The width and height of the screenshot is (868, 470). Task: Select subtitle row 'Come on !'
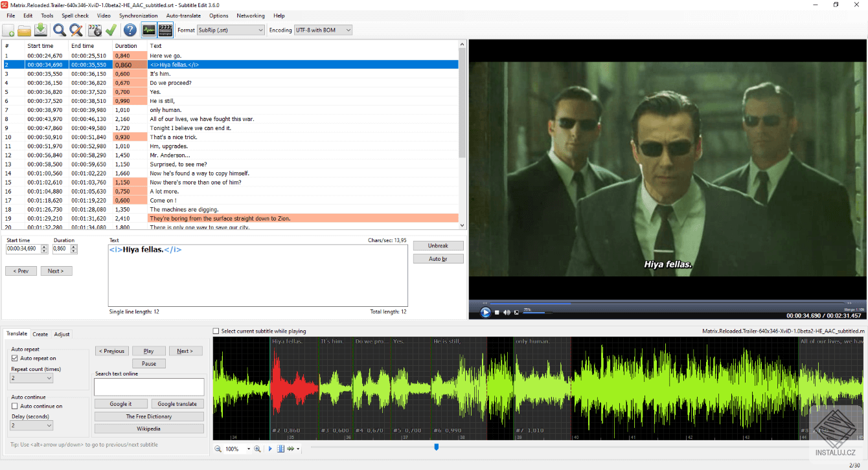coord(231,201)
